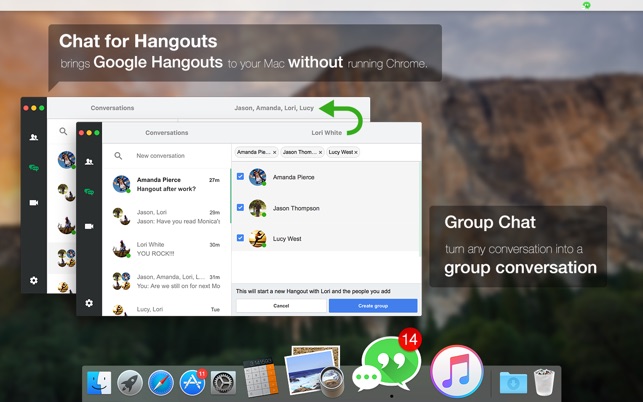Remove Jason Thom... chip with its x

click(320, 152)
